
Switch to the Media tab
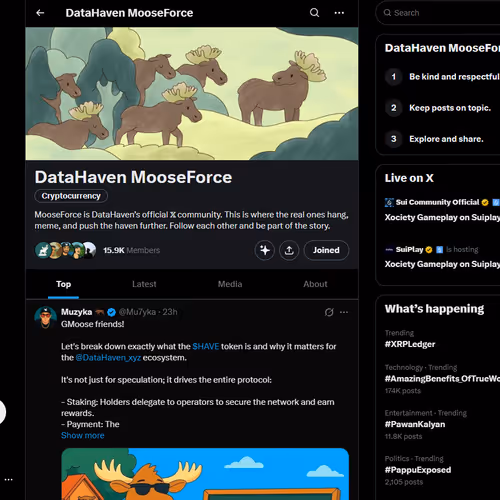click(x=230, y=284)
